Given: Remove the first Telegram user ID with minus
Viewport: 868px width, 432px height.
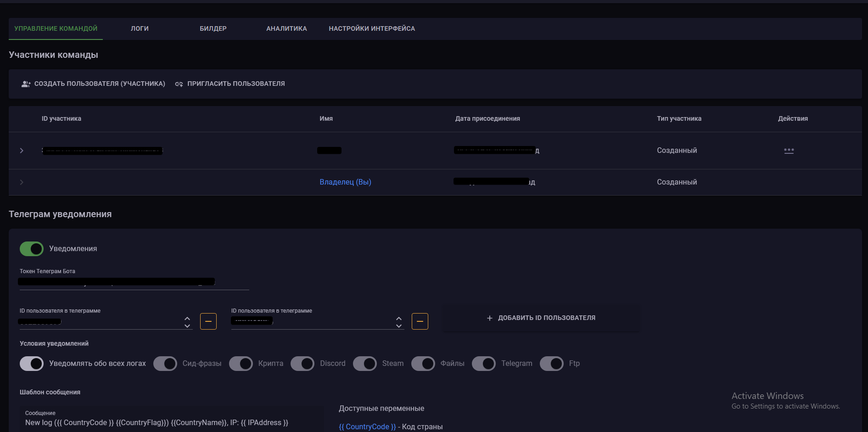Looking at the screenshot, I should tap(208, 321).
